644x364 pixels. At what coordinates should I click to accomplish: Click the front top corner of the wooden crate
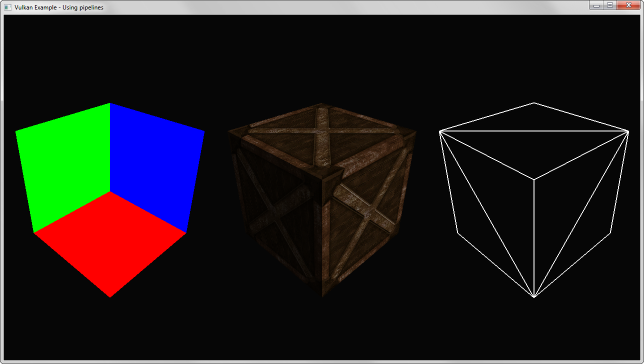(x=323, y=179)
